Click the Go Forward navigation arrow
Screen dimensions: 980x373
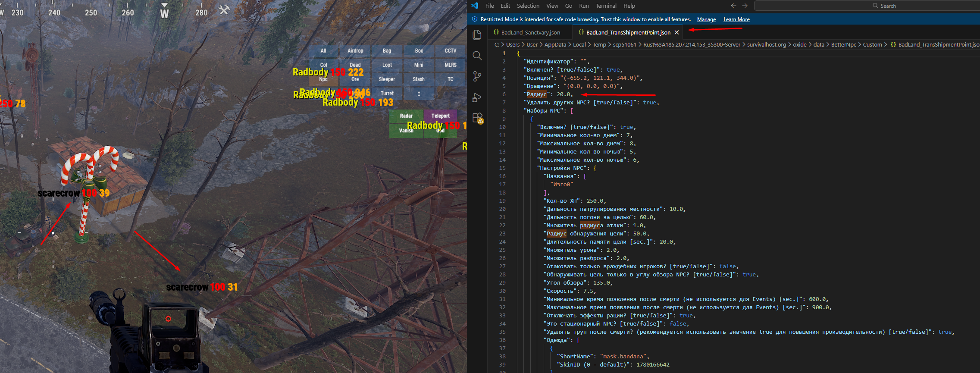[x=745, y=6]
